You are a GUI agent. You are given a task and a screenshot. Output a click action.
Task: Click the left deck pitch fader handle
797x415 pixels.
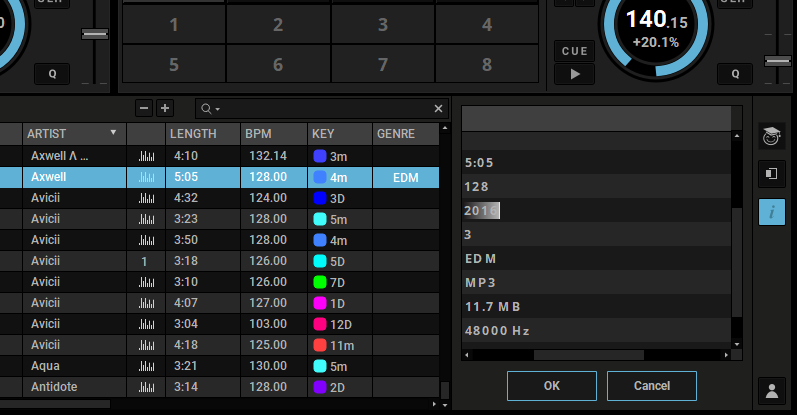95,34
